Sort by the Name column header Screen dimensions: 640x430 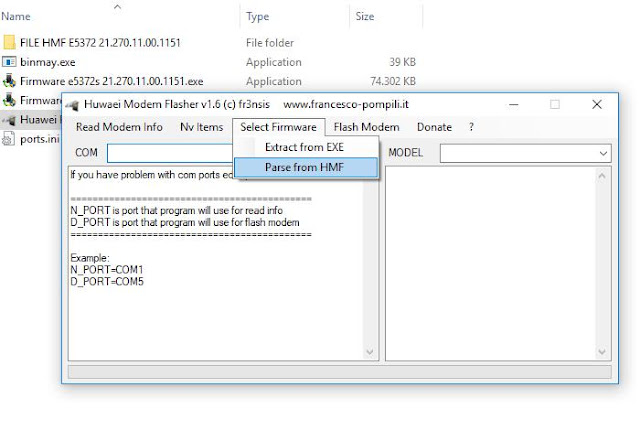coord(16,17)
